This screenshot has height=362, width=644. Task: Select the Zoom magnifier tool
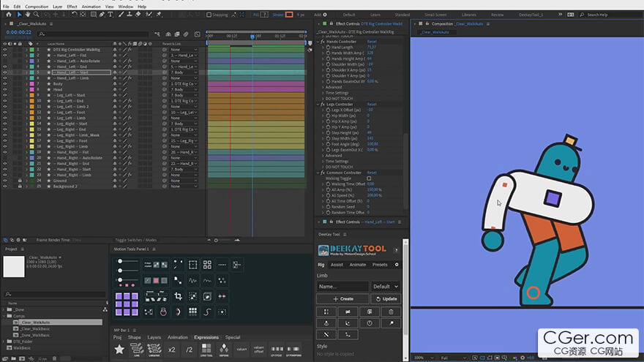(x=36, y=15)
